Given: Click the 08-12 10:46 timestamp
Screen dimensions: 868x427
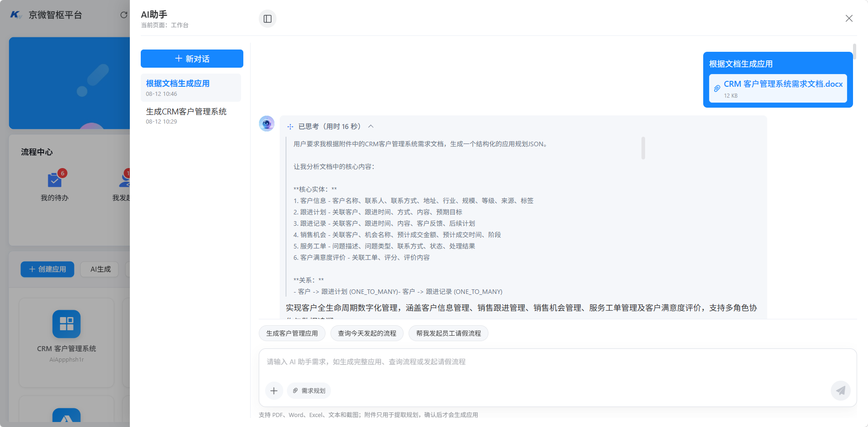Looking at the screenshot, I should coord(162,94).
